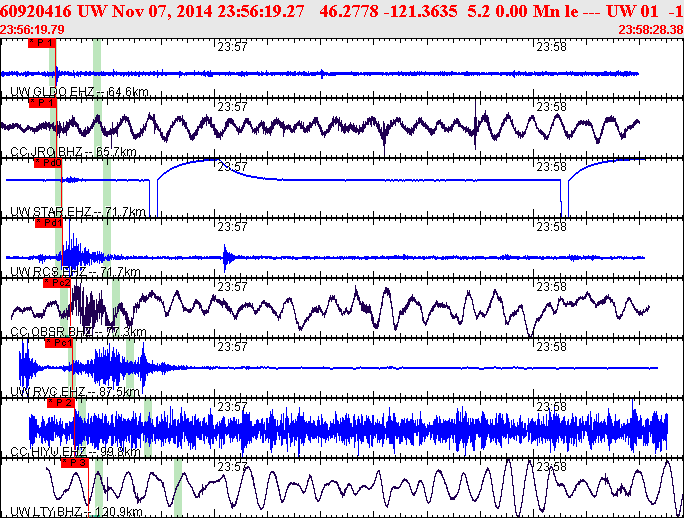Viewport: 684px width, 518px height.
Task: Click the 23:57 time label on LTY trace
Action: tap(233, 467)
